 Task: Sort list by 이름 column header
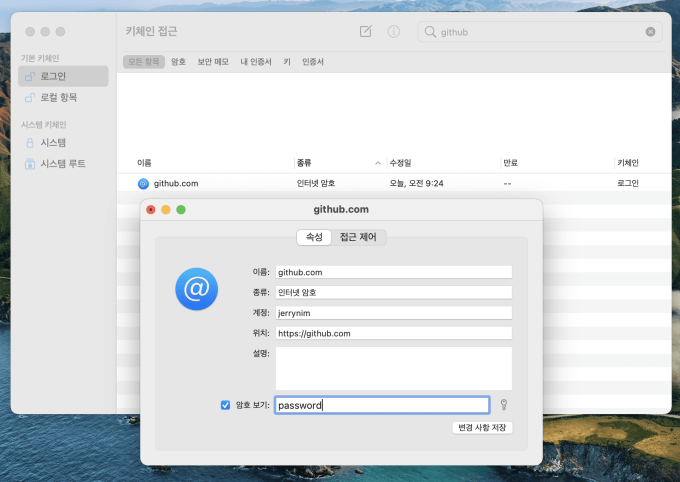(144, 163)
